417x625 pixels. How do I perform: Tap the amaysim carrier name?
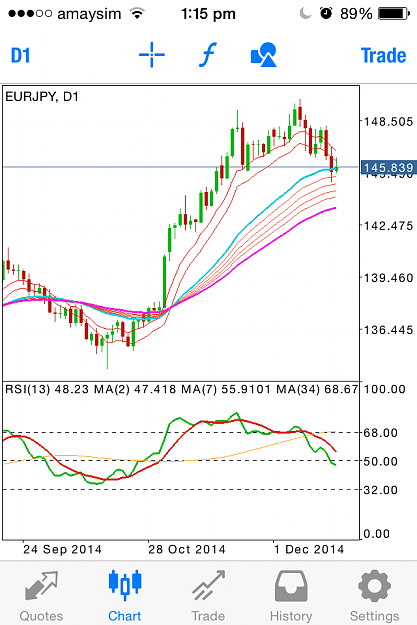(x=89, y=14)
